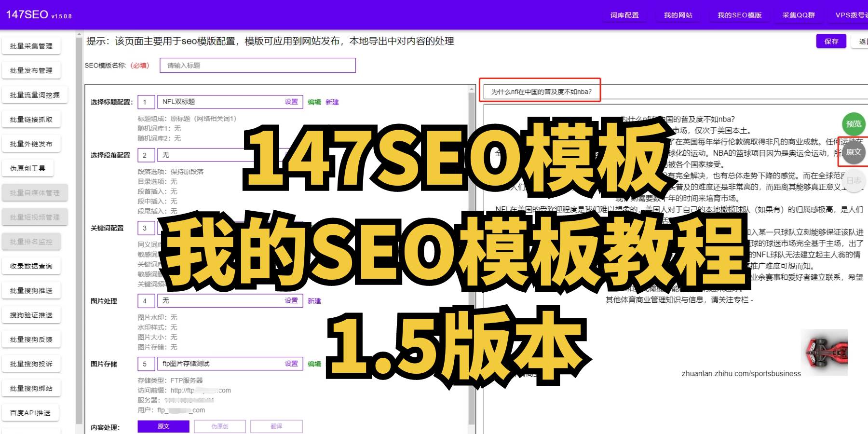Open 批量链接抓取 in the sidebar

point(31,120)
